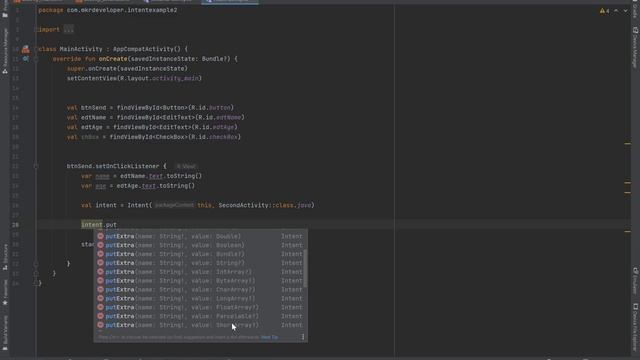640x360 pixels.
Task: Open the Build Variants tool window
Action: [x=5, y=333]
